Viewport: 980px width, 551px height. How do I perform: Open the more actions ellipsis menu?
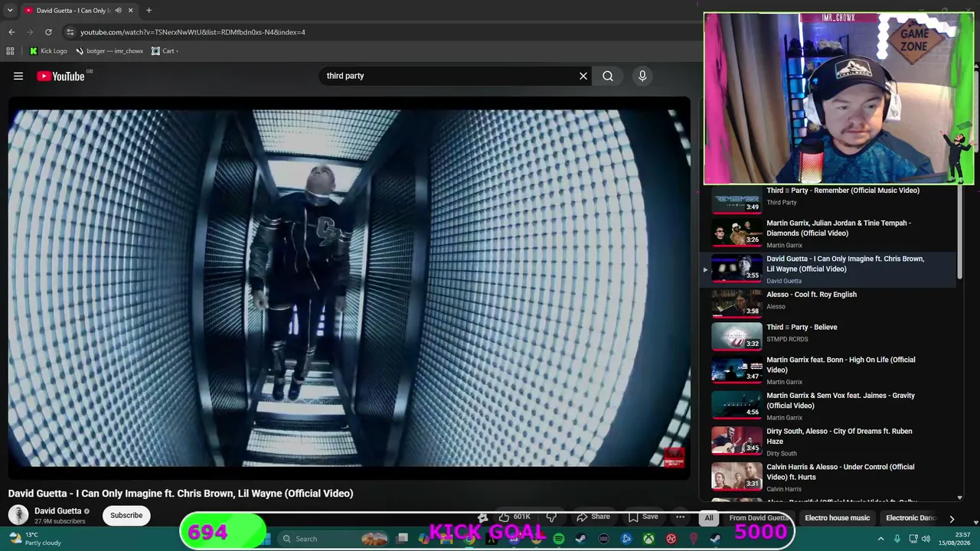coord(680,517)
